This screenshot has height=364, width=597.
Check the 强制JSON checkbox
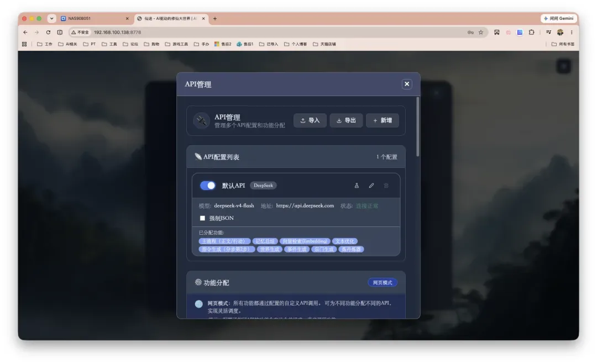(x=202, y=218)
